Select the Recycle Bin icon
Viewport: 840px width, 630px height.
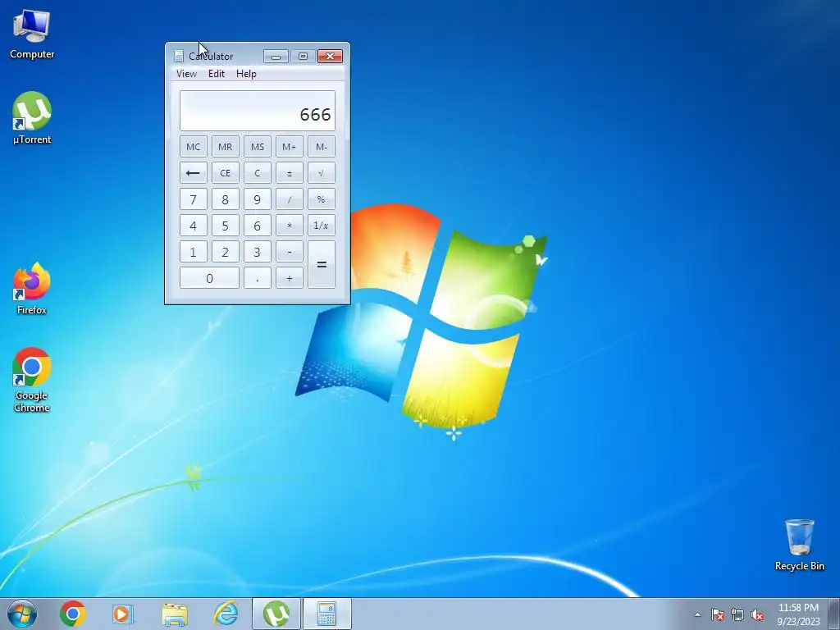tap(799, 545)
